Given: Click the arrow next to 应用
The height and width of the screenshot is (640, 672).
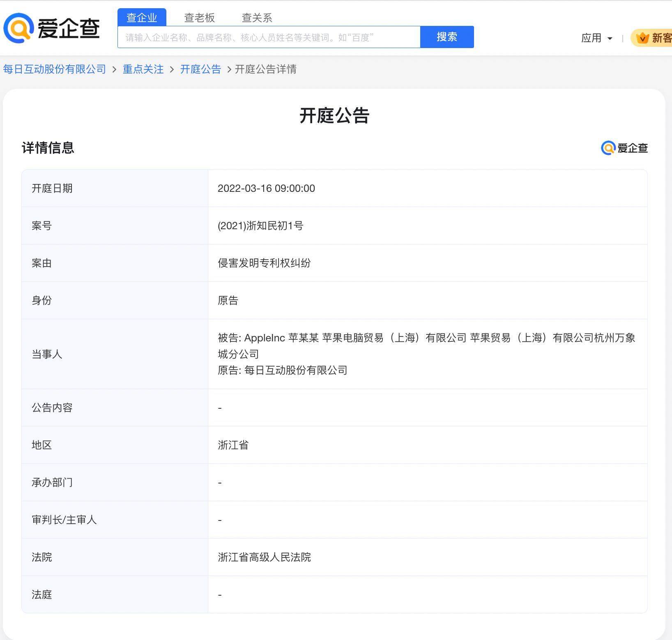Looking at the screenshot, I should coord(610,39).
